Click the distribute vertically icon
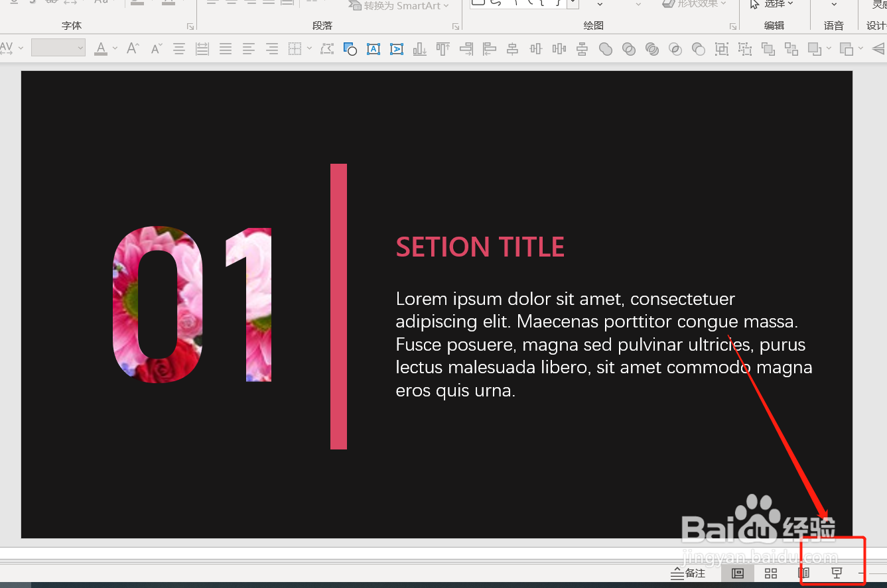The width and height of the screenshot is (887, 588). (x=582, y=48)
